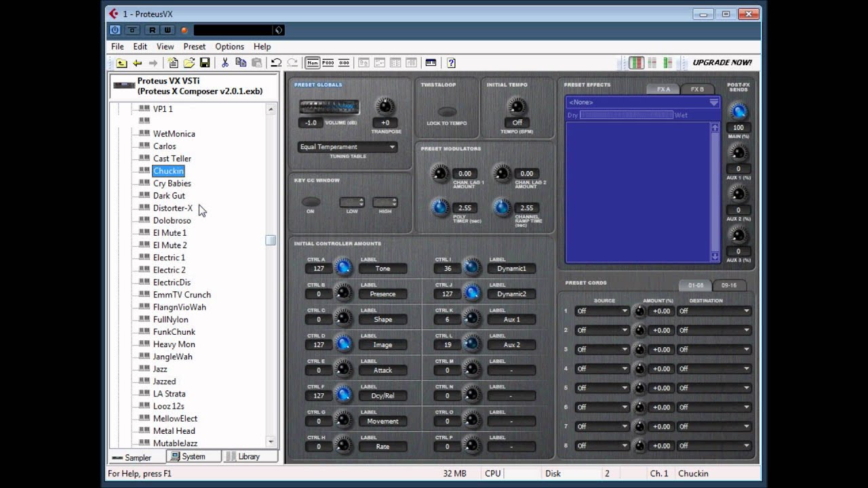Click the Key CC Window HIGH stepper
Viewport: 868px width, 488px height.
click(x=384, y=202)
